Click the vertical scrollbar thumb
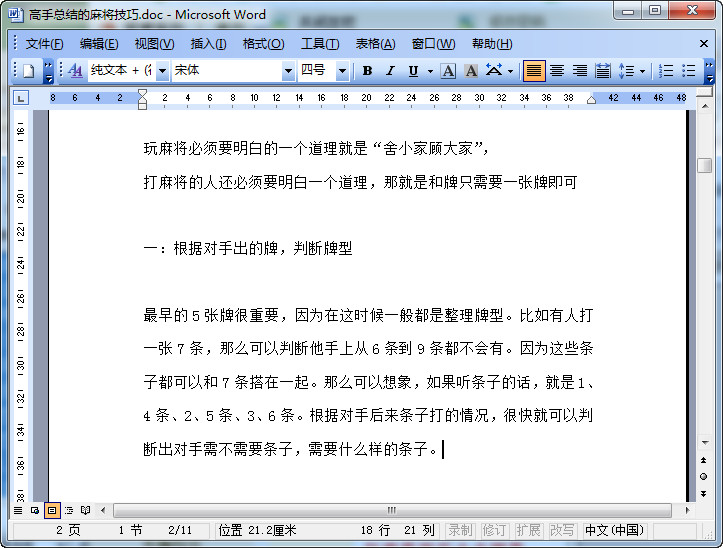723x548 pixels. 704,165
